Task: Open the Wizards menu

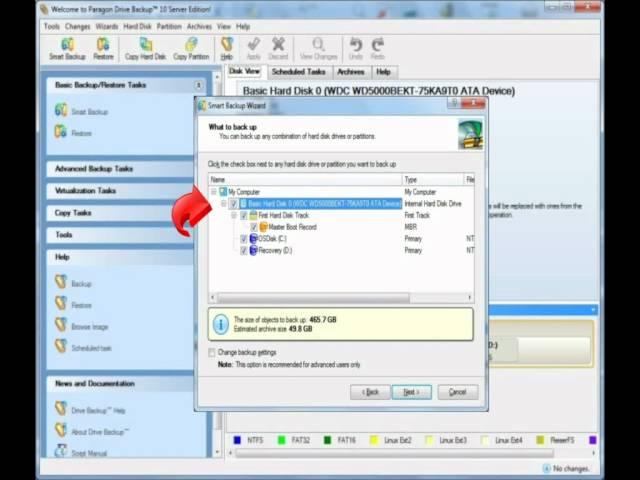Action: 107,27
